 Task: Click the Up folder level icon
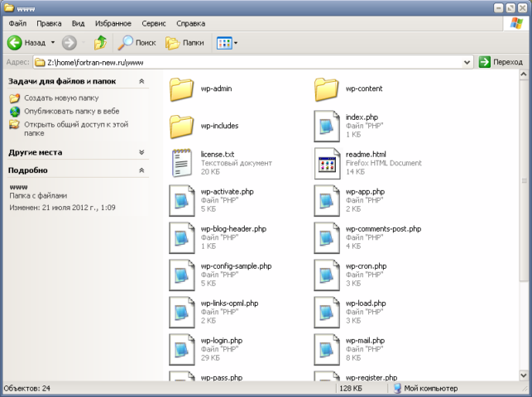[100, 43]
